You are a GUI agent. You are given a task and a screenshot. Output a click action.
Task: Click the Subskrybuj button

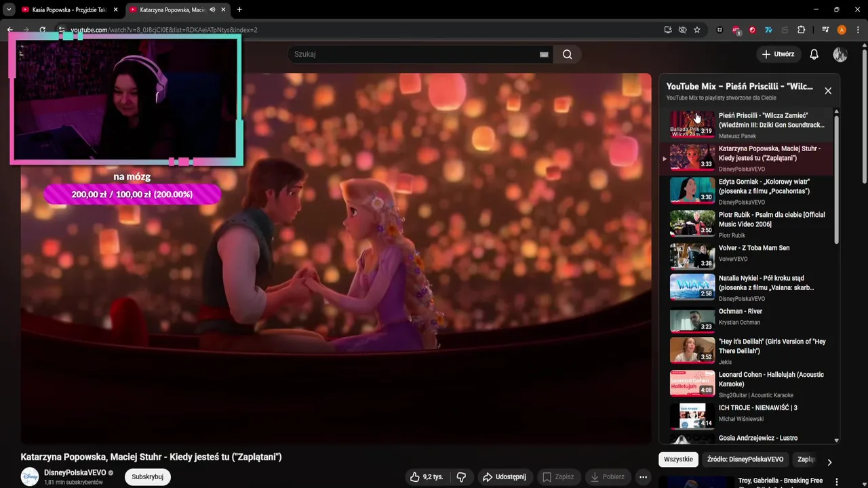tap(147, 476)
